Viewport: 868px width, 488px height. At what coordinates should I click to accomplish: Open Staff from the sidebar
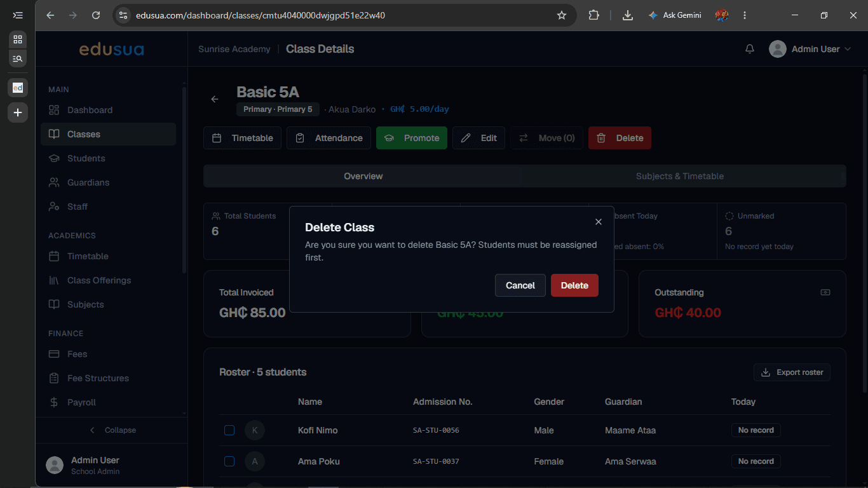click(x=108, y=207)
